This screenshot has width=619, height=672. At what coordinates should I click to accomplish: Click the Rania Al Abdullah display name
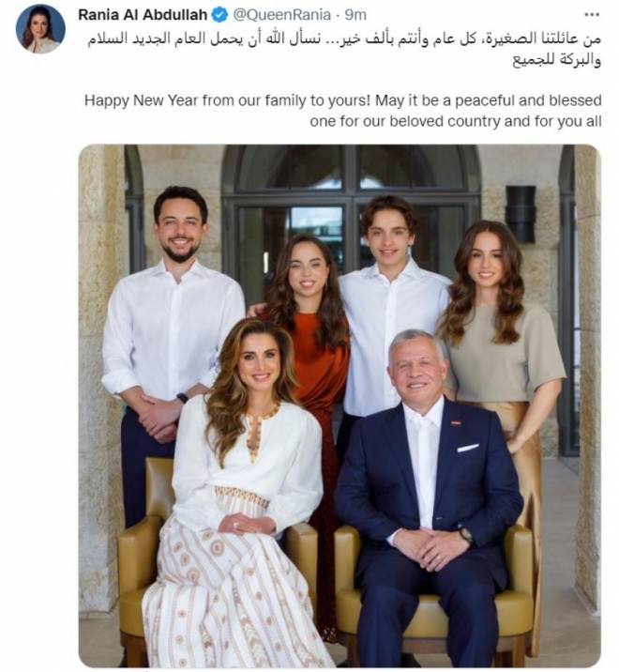[143, 15]
